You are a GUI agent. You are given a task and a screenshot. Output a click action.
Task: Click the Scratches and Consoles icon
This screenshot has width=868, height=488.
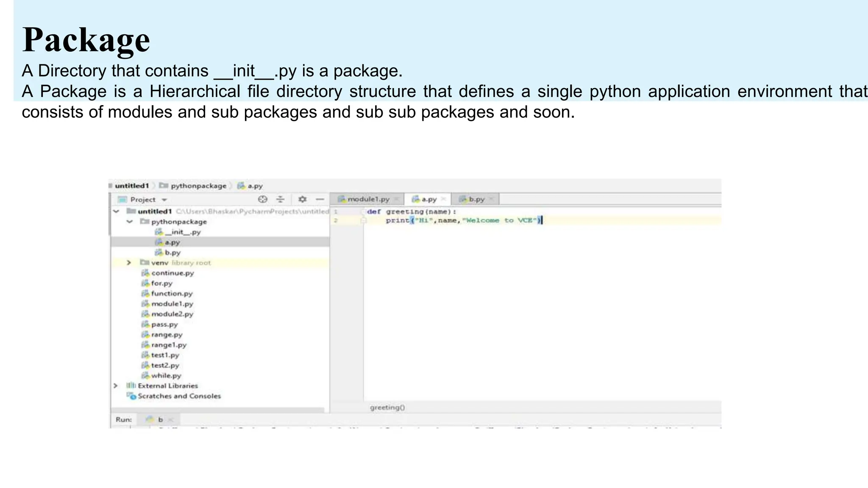[x=131, y=396]
